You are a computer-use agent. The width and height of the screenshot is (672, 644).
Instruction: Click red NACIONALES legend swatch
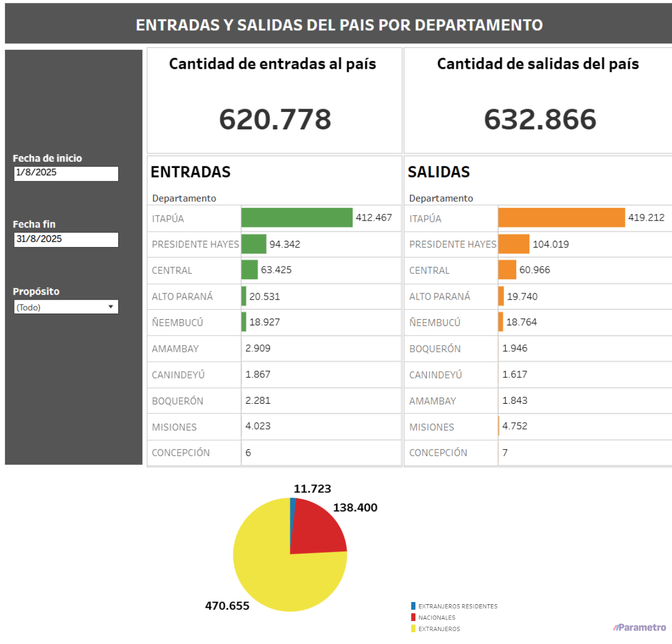(413, 617)
